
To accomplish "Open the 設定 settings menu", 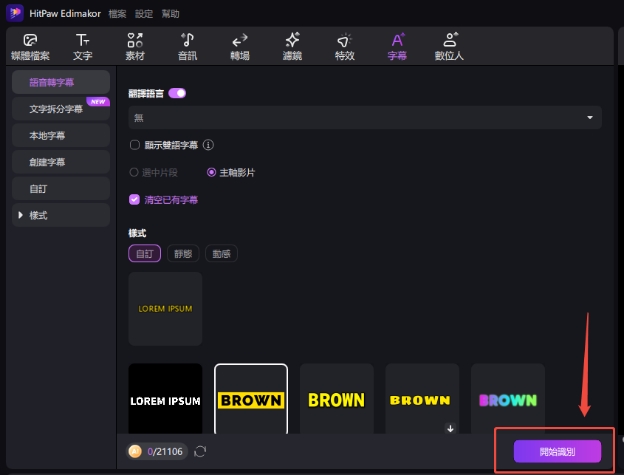I will click(144, 14).
